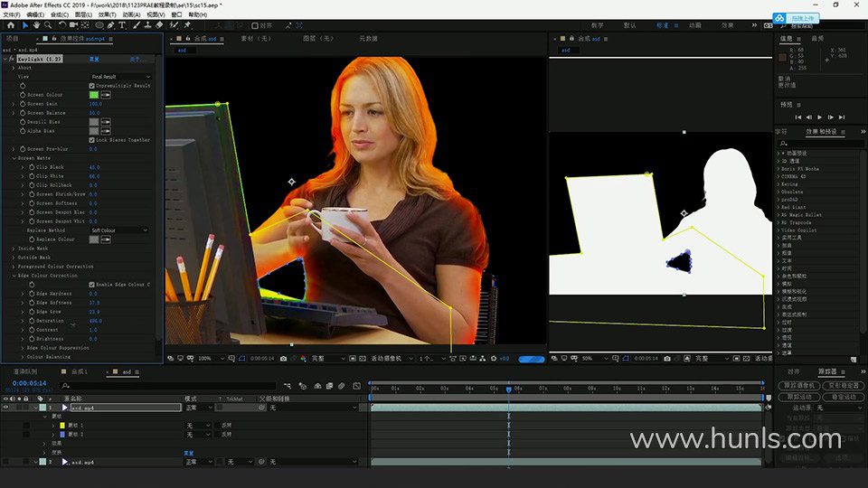
Task: Click the green Screen Colour swatch
Action: coord(93,94)
